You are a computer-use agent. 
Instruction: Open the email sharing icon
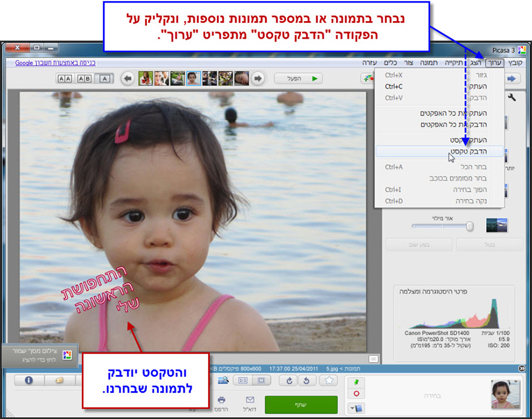250,400
